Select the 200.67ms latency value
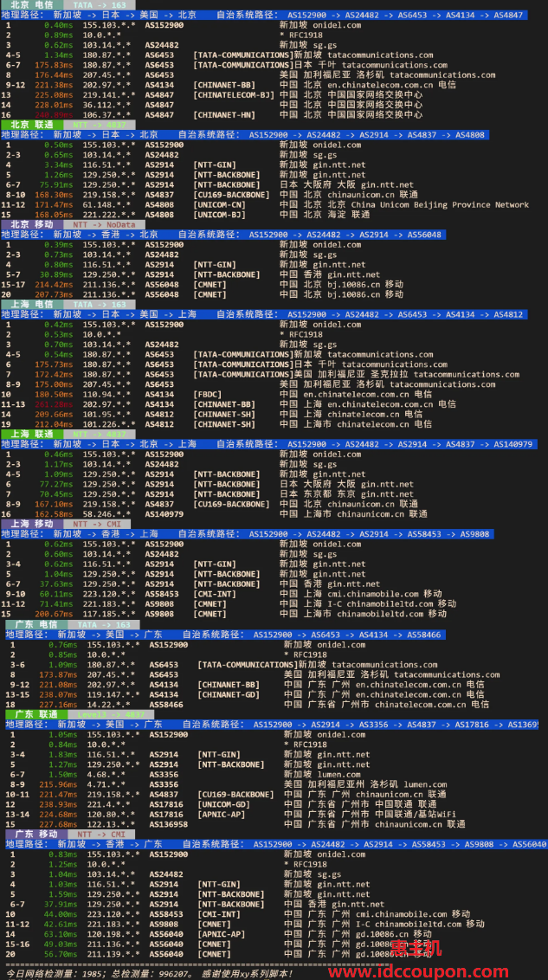 [54, 615]
